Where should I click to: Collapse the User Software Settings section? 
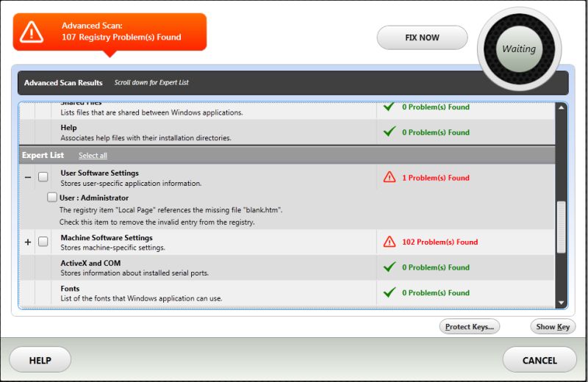coord(28,177)
